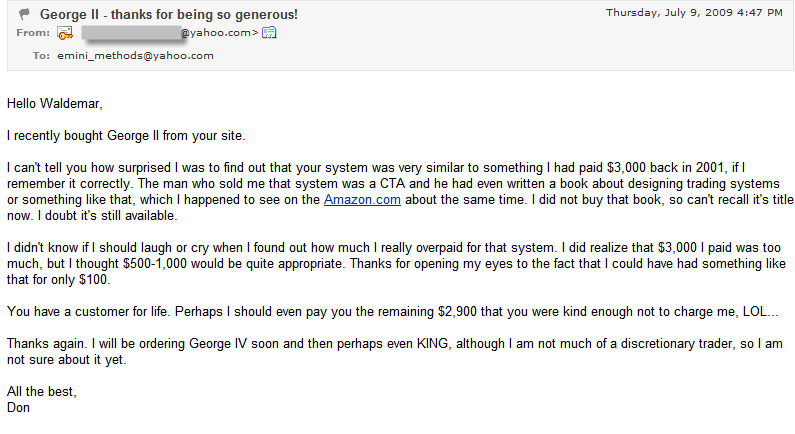Click the add-to-contacts card icon after yahoo.com
This screenshot has width=795, height=434.
(269, 33)
